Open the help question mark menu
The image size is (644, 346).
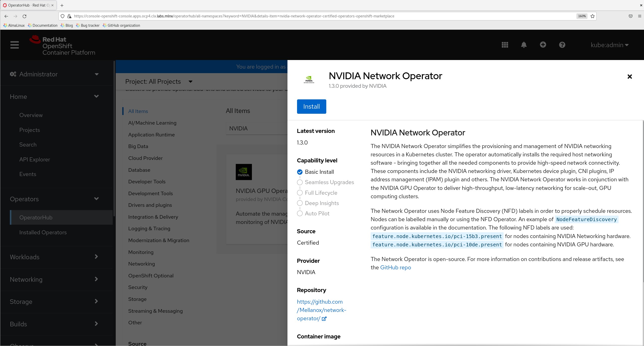pos(562,45)
